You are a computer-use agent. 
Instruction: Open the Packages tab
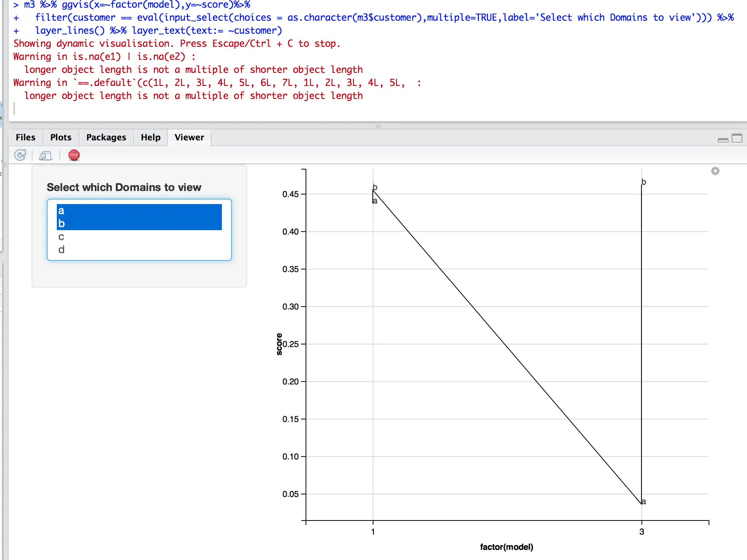[x=106, y=137]
